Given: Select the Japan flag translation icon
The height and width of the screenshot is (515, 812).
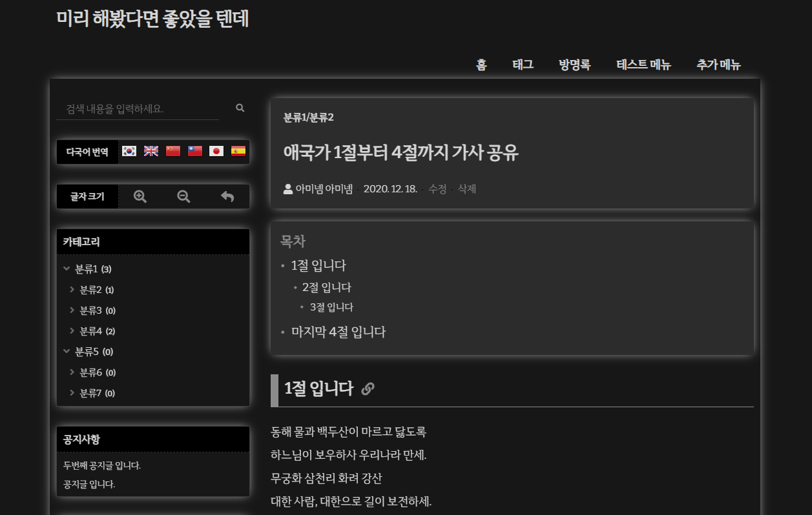Looking at the screenshot, I should [216, 151].
